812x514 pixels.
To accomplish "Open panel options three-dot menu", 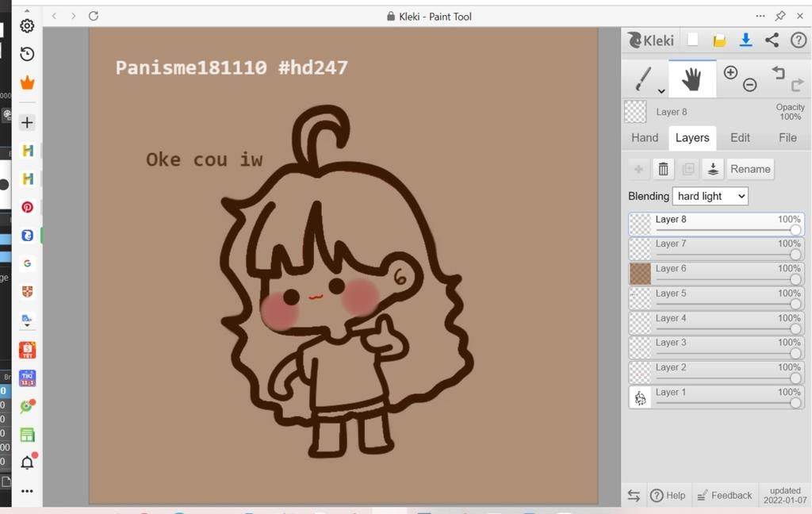I will click(760, 16).
